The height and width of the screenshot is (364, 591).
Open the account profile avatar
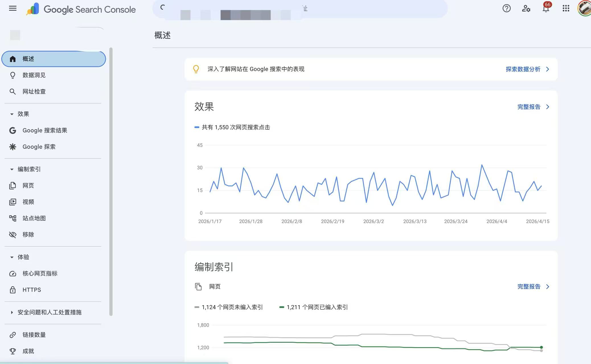584,8
